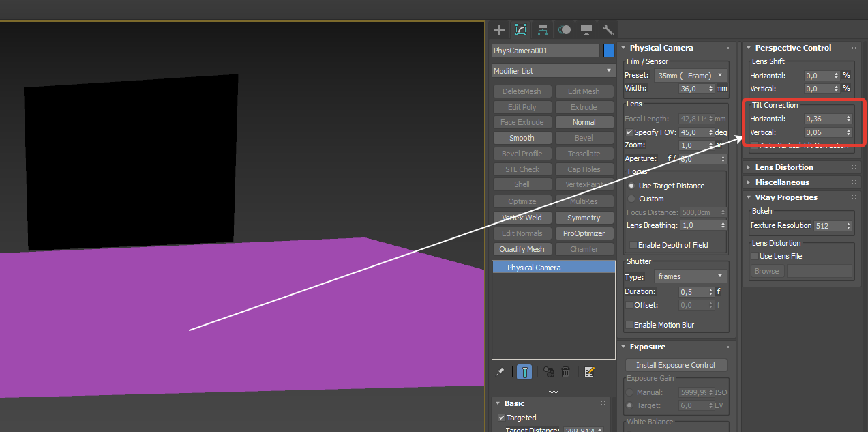Open the Modifier List dropdown
The width and height of the screenshot is (868, 432).
(x=554, y=71)
